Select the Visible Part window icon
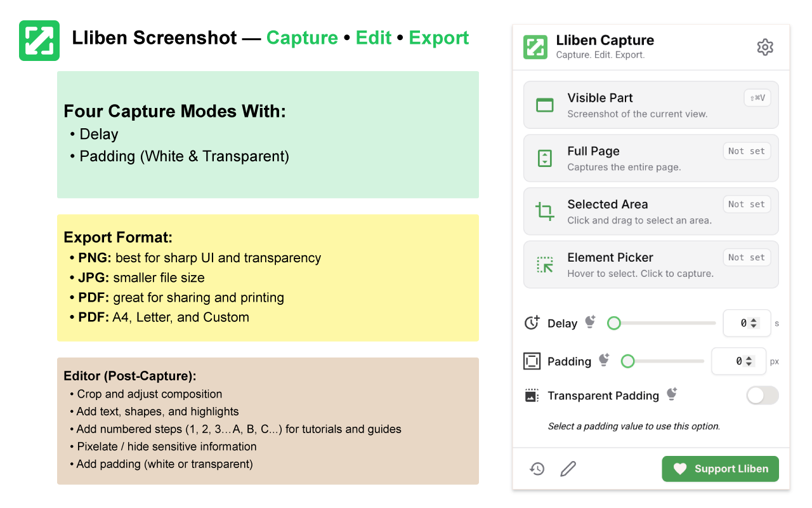The height and width of the screenshot is (508, 812). (545, 105)
